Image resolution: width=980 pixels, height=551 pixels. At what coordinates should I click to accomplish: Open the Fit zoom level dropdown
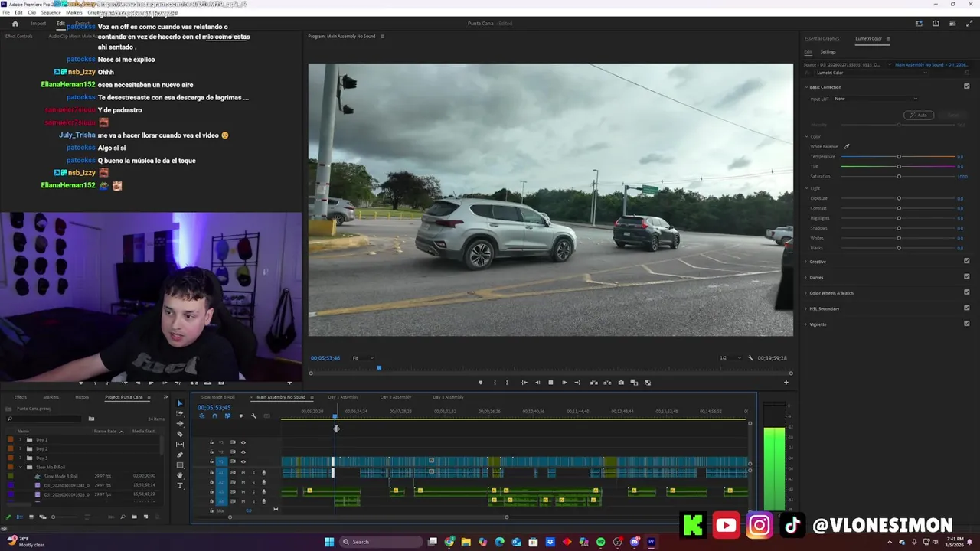click(x=363, y=358)
